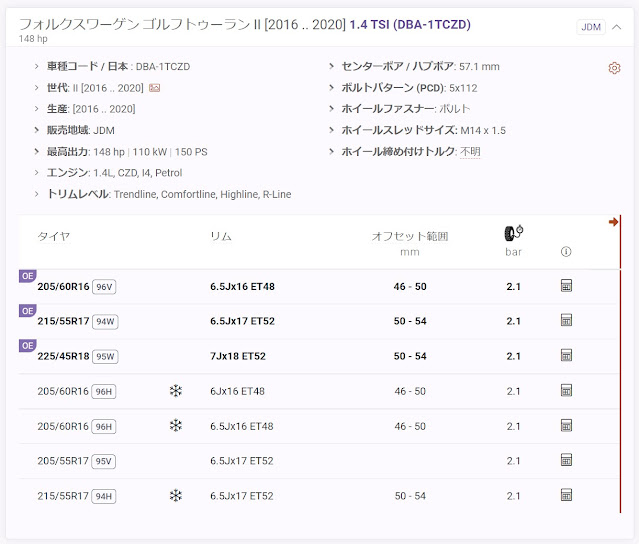Expand the 車種コード / 日本 row chevron
639x544 pixels.
pos(37,66)
